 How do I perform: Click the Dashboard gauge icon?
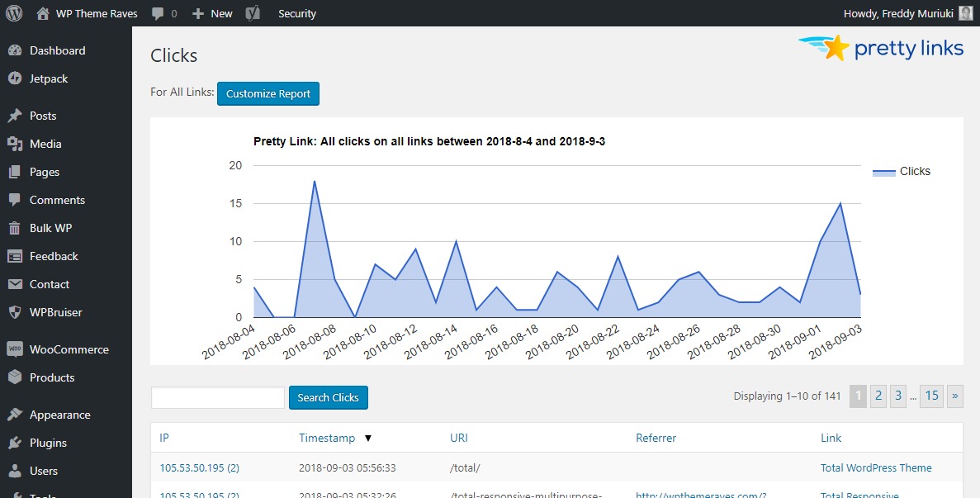[x=15, y=50]
